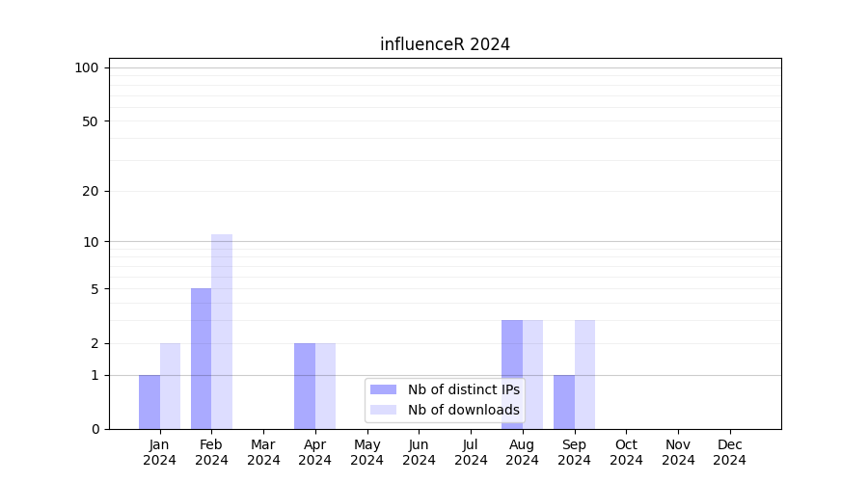Select the 'Nb of distinct IPs' legend label
The width and height of the screenshot is (868, 482).
pyautogui.click(x=463, y=389)
